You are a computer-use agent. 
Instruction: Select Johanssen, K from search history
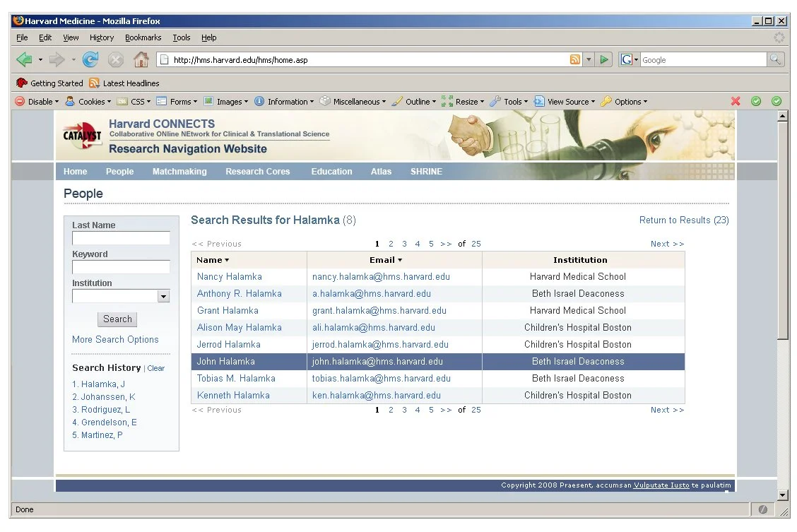pos(104,397)
